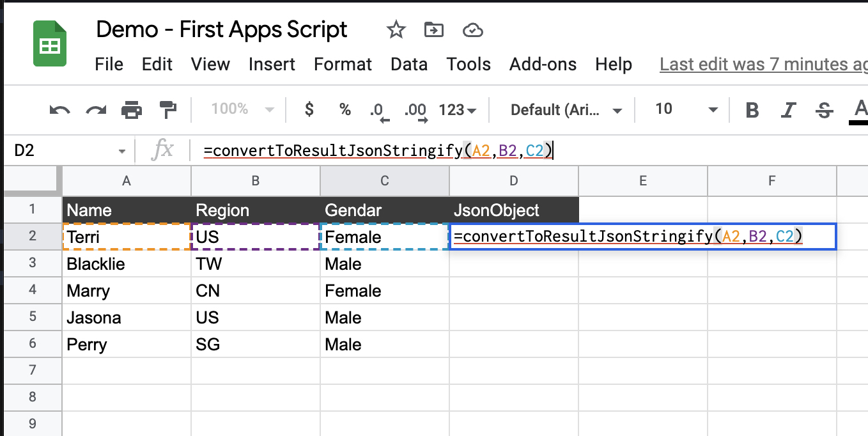Toggle italic formatting
Viewport: 868px width, 436px height.
tap(789, 110)
